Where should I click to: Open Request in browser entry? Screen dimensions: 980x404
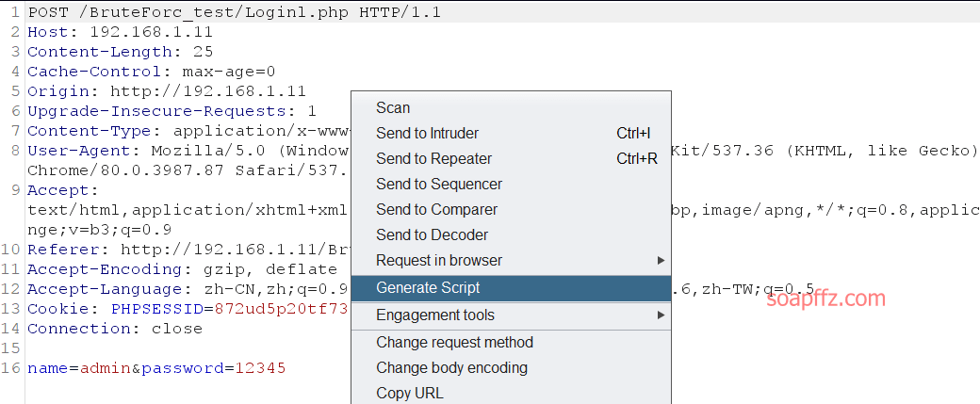(x=511, y=260)
